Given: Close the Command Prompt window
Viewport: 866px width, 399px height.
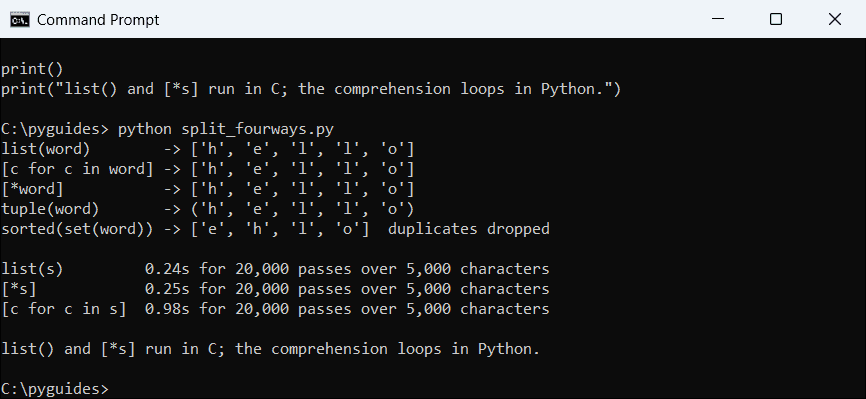Looking at the screenshot, I should pyautogui.click(x=835, y=19).
